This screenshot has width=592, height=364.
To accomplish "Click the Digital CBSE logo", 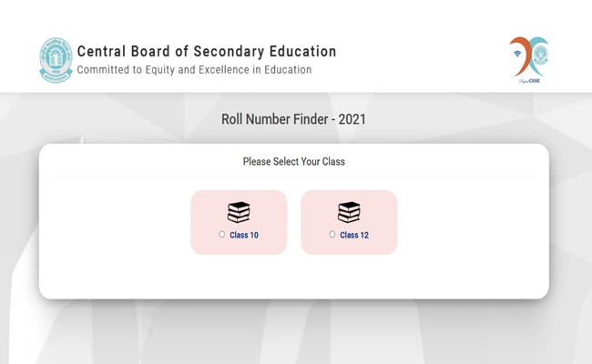I will [x=527, y=58].
